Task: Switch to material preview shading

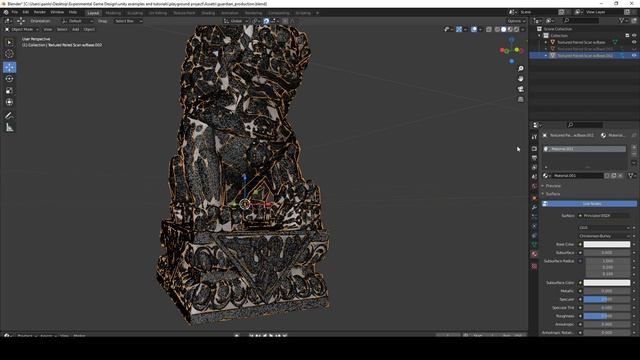Action: 510,29
